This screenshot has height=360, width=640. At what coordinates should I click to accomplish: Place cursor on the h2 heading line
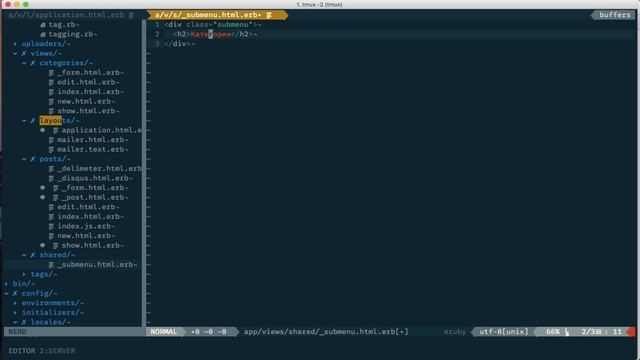[215, 34]
